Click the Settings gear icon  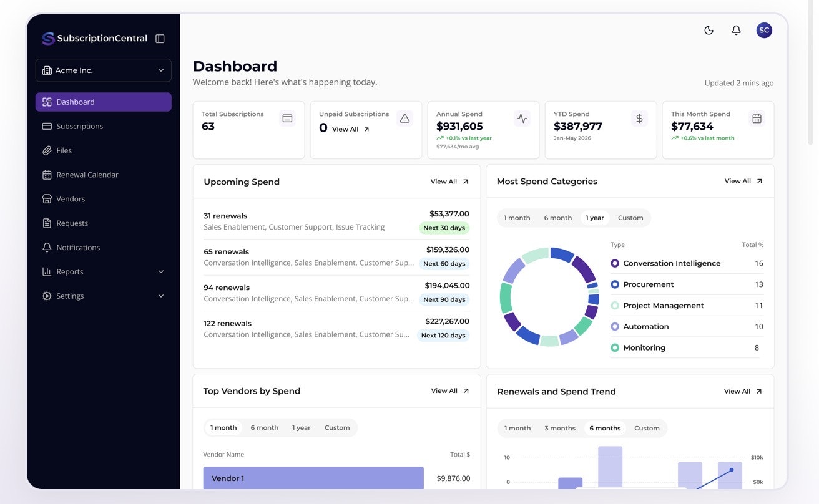47,296
